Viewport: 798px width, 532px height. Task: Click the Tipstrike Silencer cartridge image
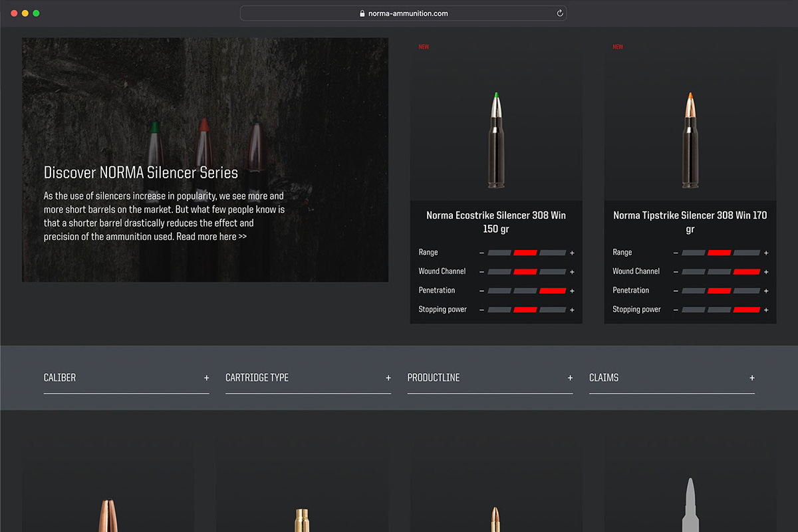pos(690,140)
